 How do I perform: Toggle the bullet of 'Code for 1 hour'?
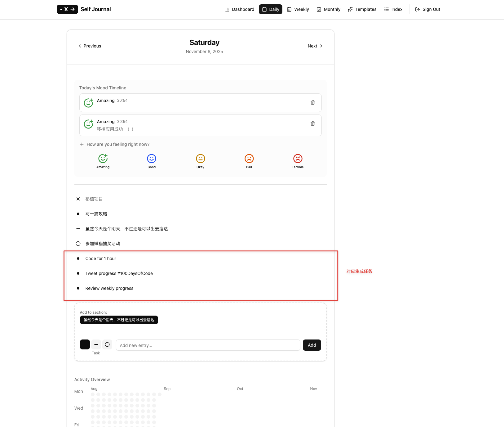78,258
